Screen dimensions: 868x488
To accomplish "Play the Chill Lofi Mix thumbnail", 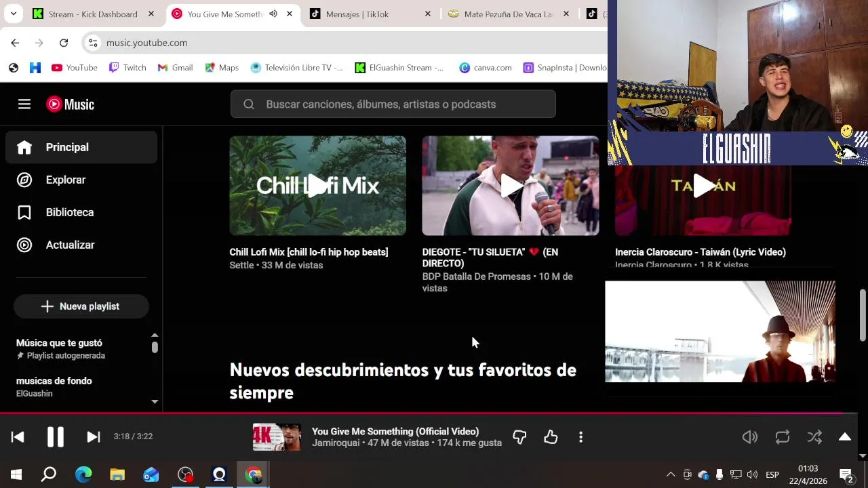I will [317, 186].
